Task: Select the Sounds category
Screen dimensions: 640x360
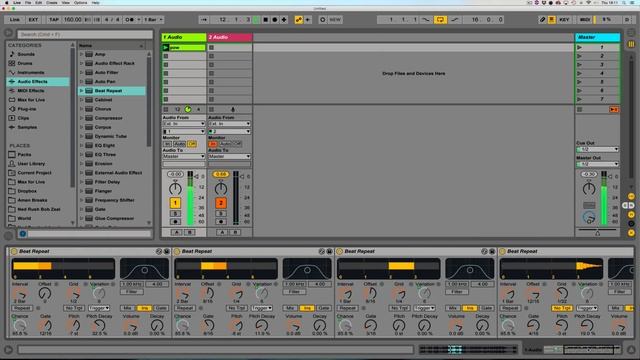Action: click(x=26, y=54)
